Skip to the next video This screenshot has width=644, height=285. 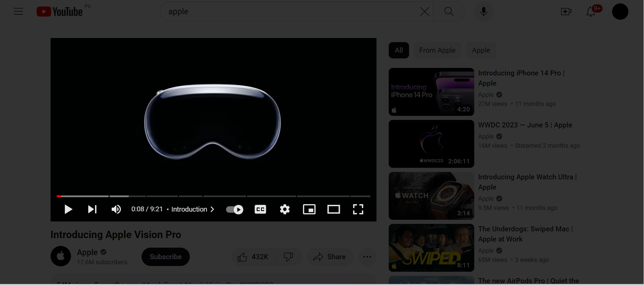[x=92, y=209]
